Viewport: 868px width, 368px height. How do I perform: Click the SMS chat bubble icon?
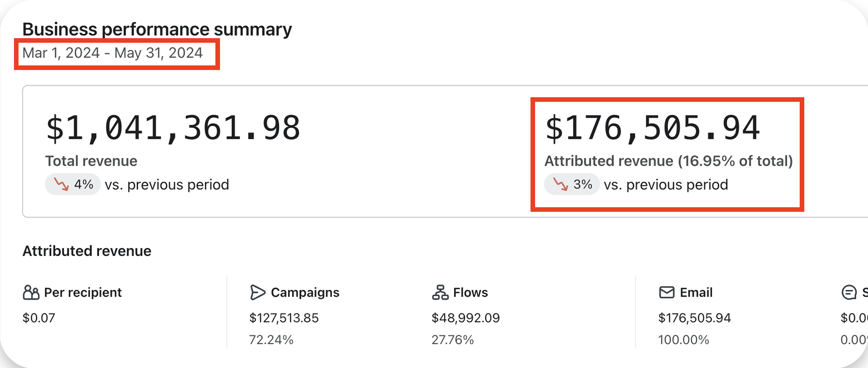[849, 293]
